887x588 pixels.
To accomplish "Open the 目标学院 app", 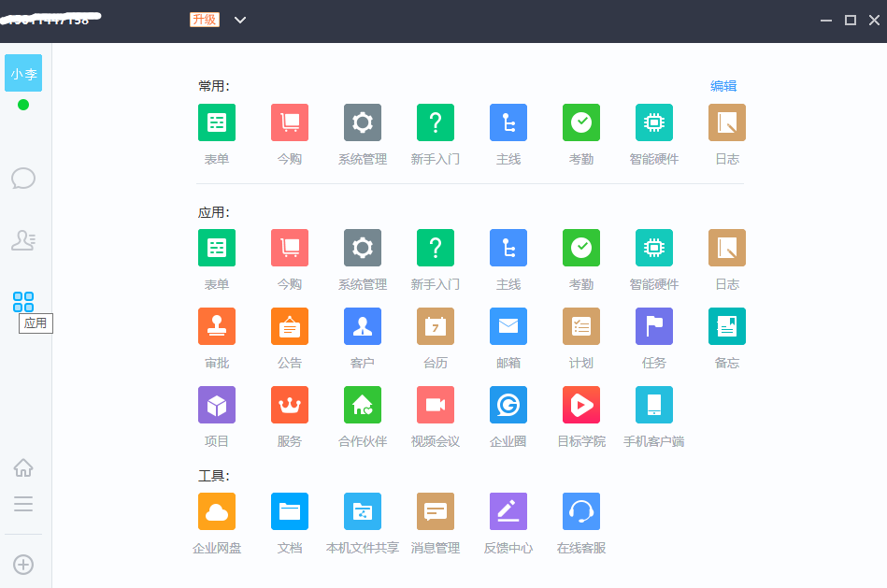I will pos(580,405).
